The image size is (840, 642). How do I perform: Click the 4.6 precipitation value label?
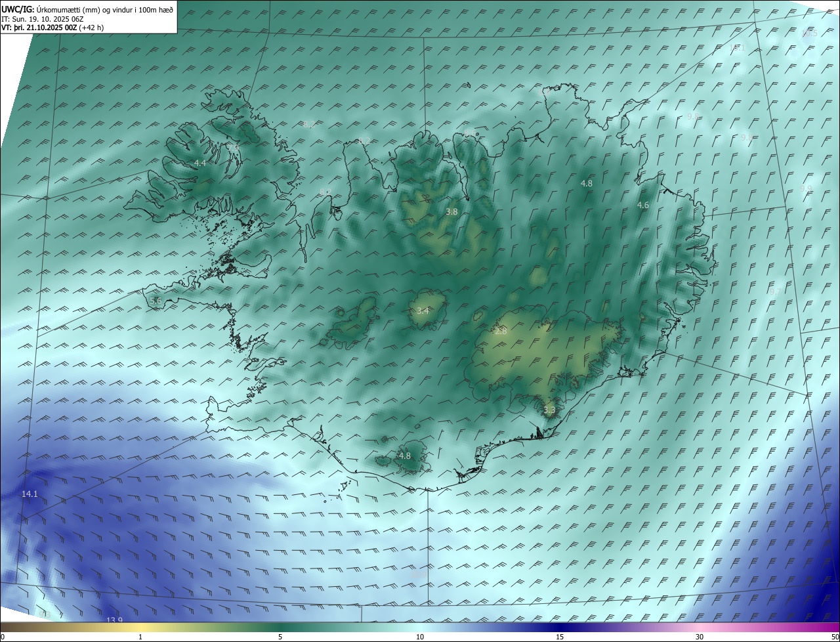(643, 205)
